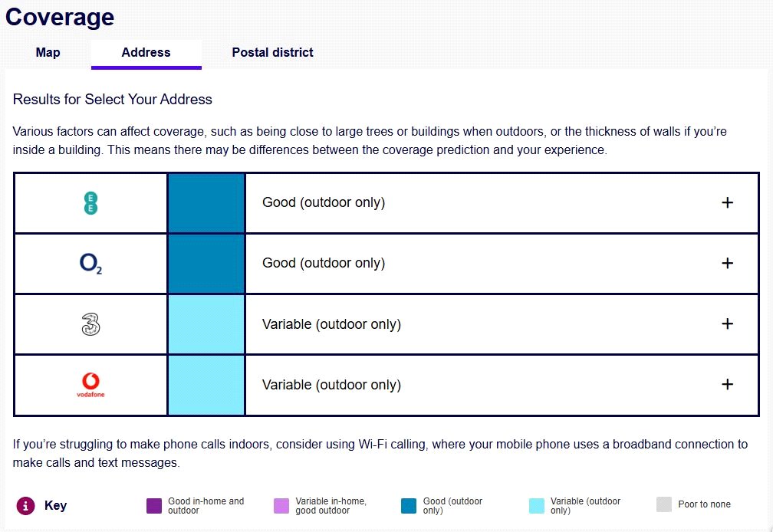The height and width of the screenshot is (532, 773).
Task: Click the Vodafone logo
Action: point(90,384)
